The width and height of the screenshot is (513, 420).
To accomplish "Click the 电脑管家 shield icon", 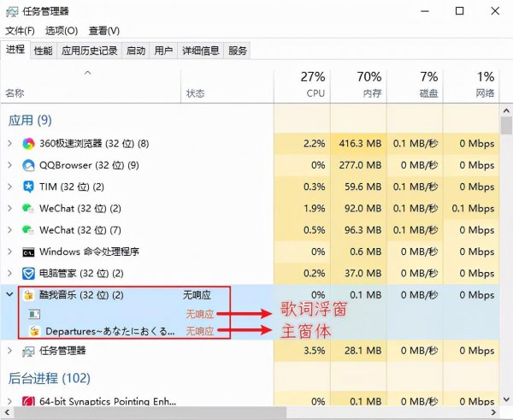I will pos(28,274).
